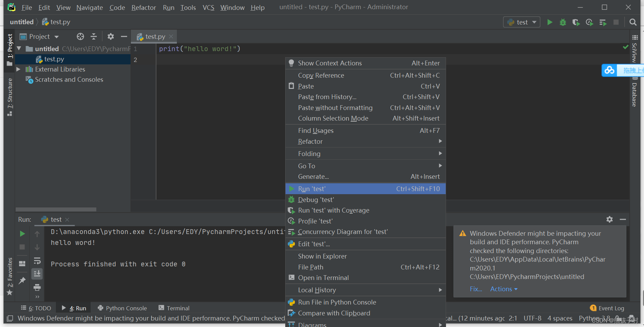Toggle scroll to end in Run panel
644x327 pixels.
pos(37,274)
